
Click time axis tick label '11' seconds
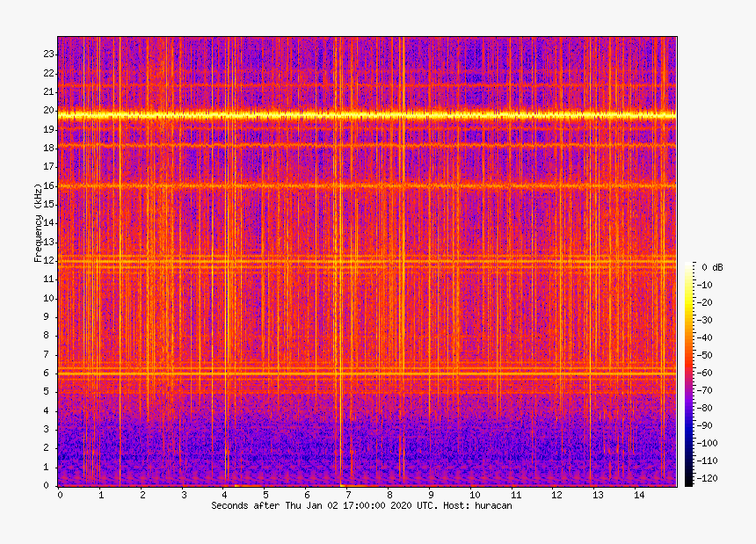pos(516,495)
